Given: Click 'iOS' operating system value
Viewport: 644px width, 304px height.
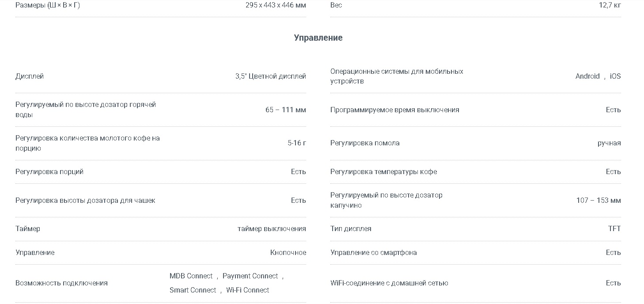Looking at the screenshot, I should click(615, 76).
